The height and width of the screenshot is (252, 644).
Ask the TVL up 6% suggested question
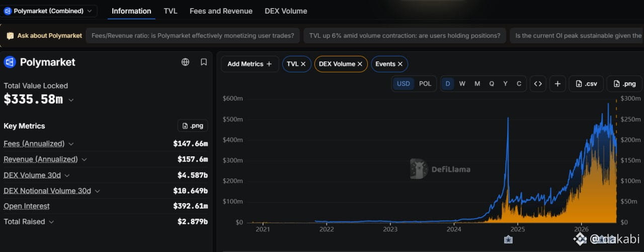pyautogui.click(x=405, y=36)
